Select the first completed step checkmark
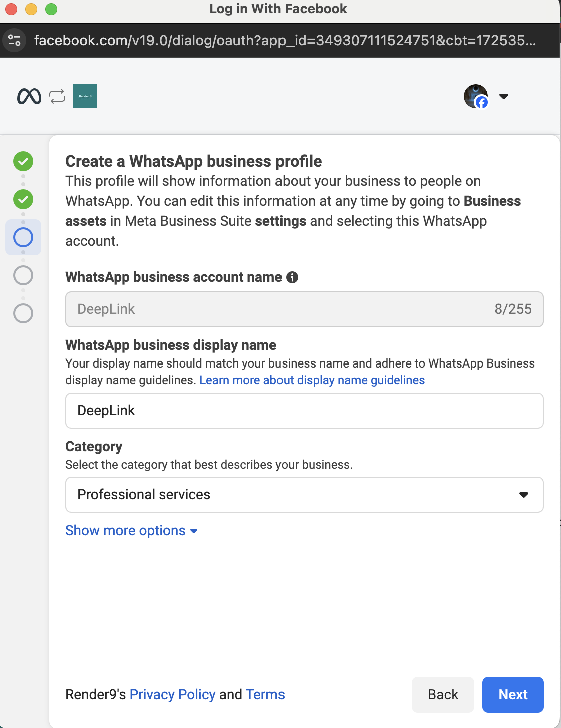The image size is (561, 728). pos(23,161)
